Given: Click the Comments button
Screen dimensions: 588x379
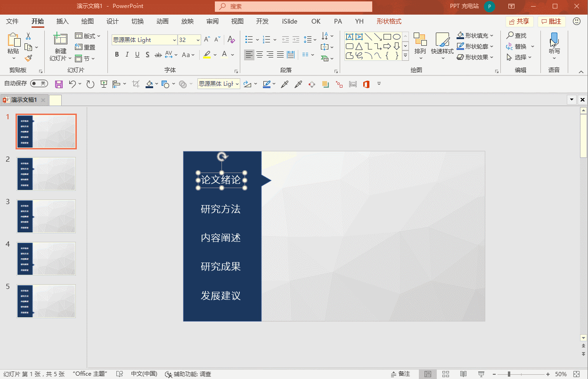Looking at the screenshot, I should point(551,22).
